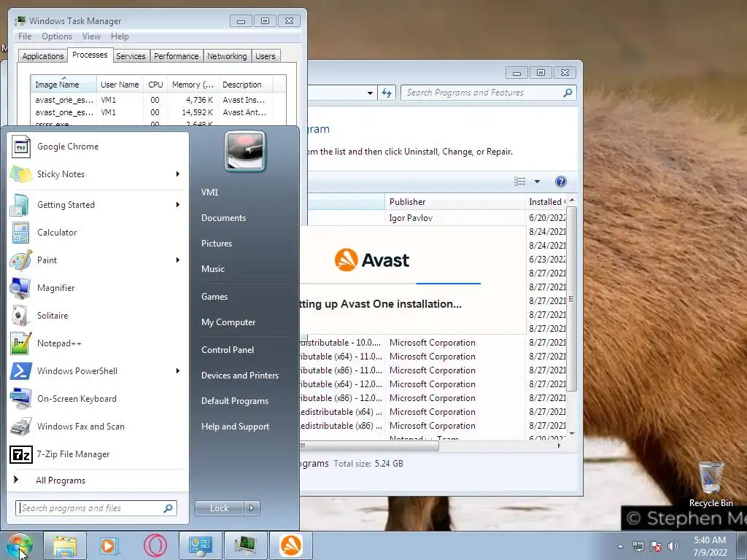Switch to Networking tab
The image size is (747, 560).
click(228, 56)
